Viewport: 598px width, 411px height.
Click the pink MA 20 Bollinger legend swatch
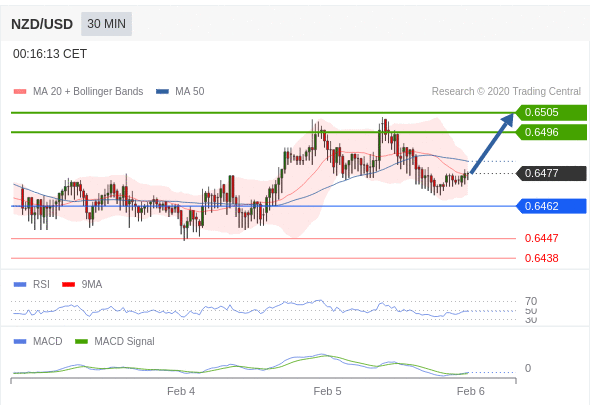[x=20, y=92]
